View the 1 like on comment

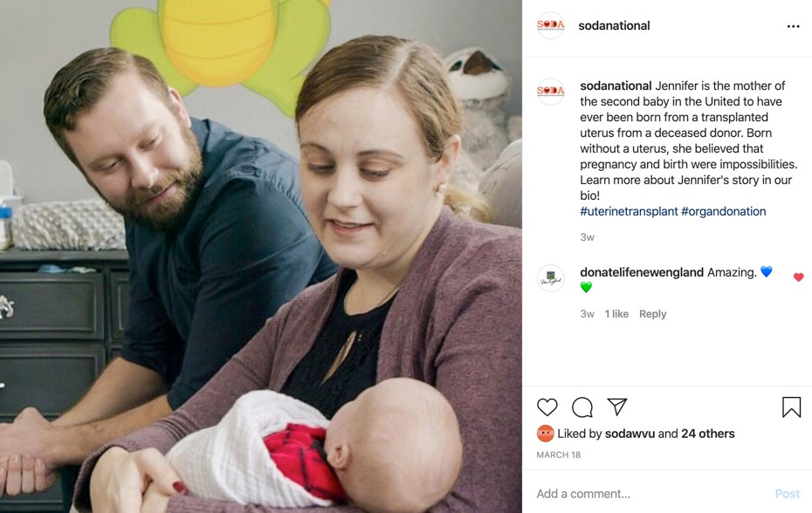click(x=616, y=314)
